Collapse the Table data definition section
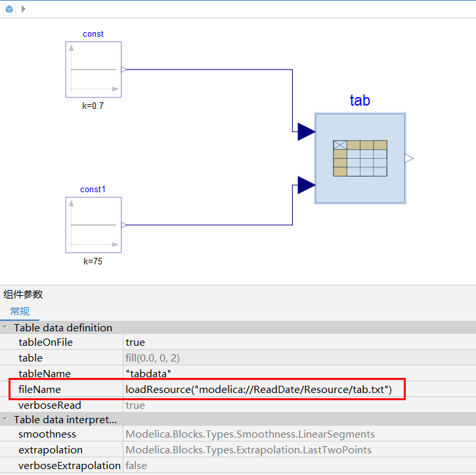 coord(6,327)
